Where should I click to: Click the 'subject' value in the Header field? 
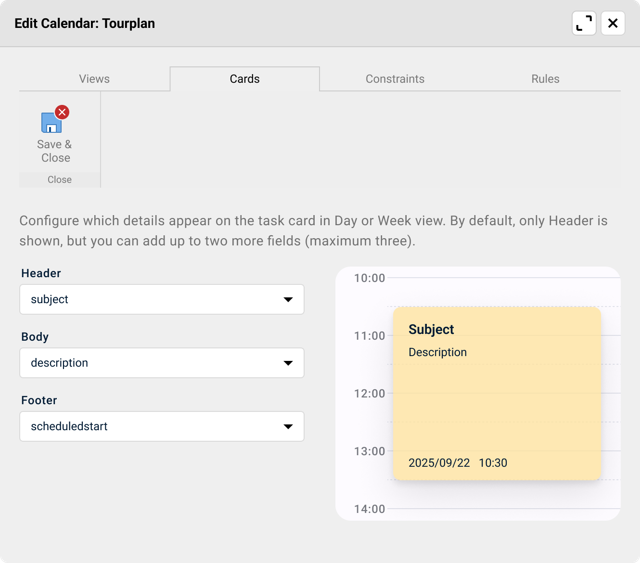[50, 299]
